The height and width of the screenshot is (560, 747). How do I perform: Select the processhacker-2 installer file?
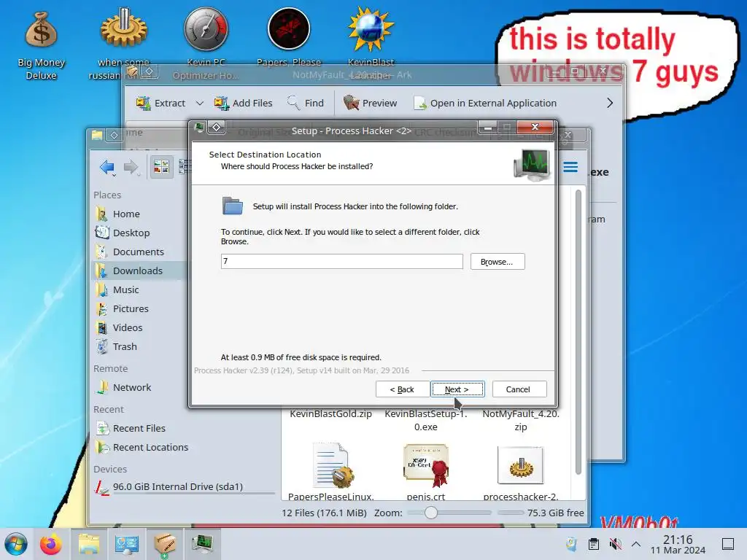[520, 466]
